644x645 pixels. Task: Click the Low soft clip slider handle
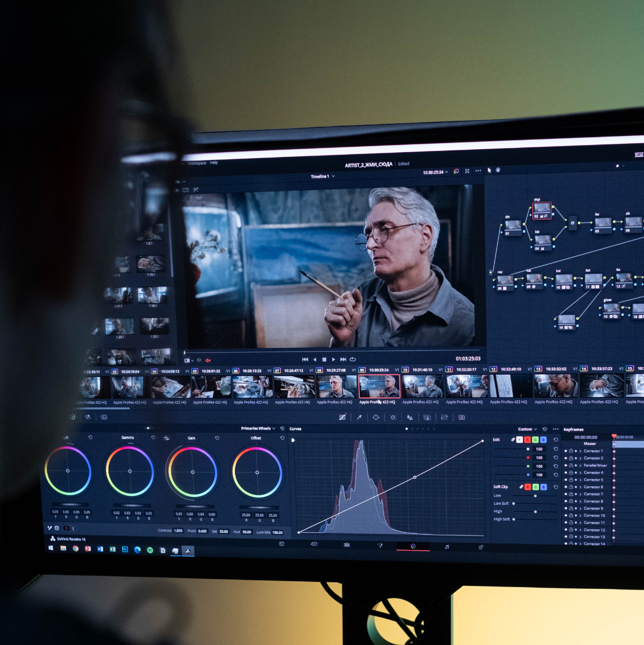pos(535,496)
